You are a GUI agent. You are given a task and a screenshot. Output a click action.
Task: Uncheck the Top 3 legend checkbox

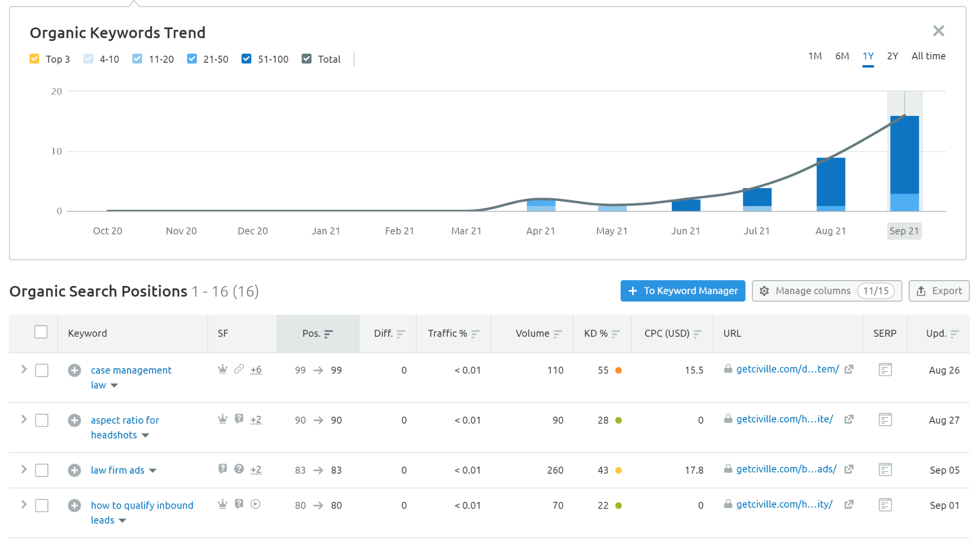pyautogui.click(x=34, y=59)
